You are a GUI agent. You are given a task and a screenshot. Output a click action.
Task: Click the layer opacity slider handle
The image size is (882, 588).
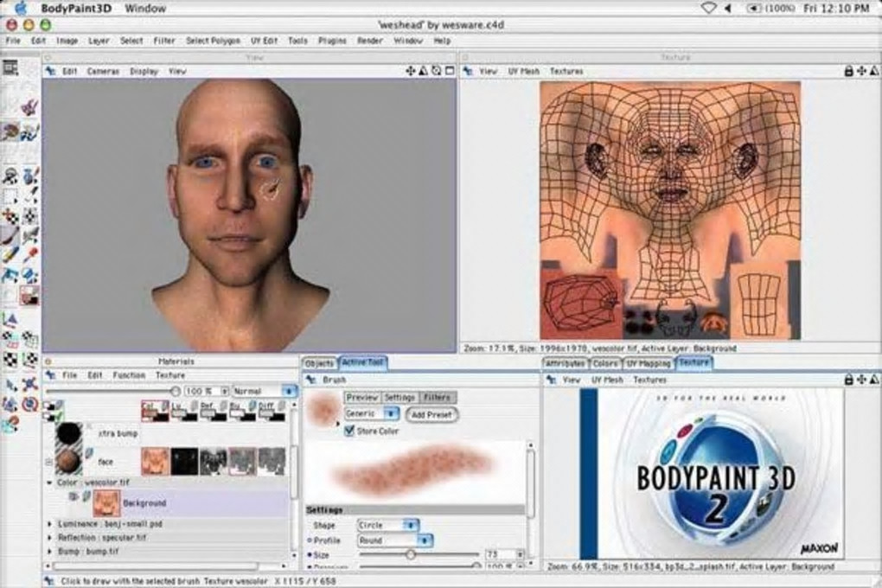pos(175,391)
